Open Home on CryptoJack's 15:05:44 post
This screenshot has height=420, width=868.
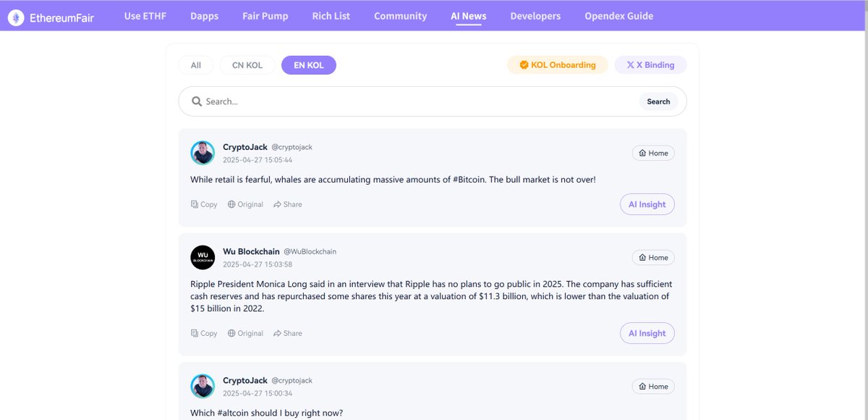click(653, 154)
